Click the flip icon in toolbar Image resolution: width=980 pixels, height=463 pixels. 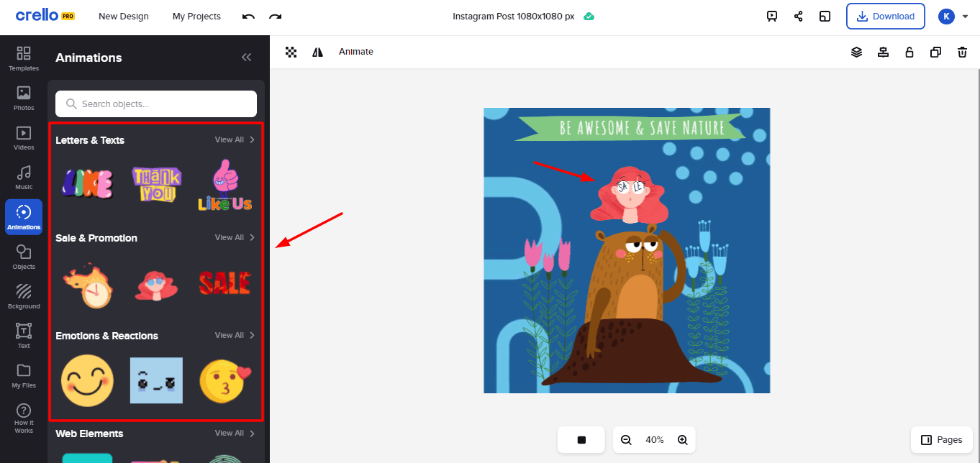tap(317, 52)
